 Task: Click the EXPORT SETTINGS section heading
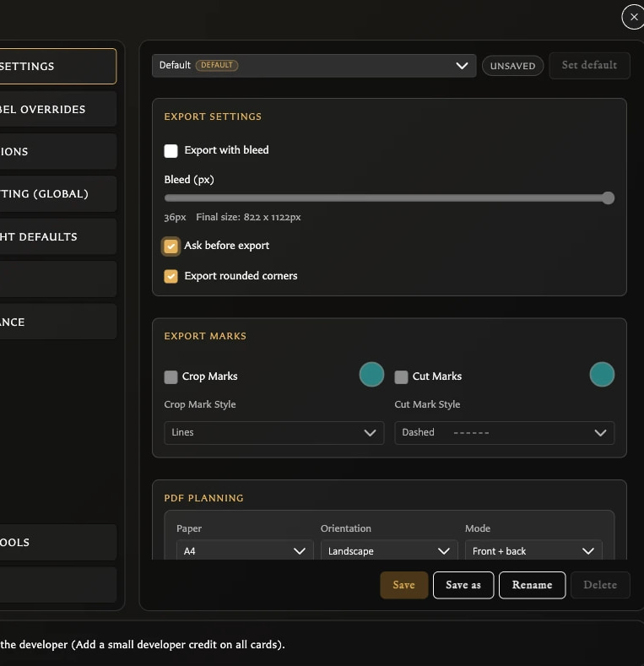pyautogui.click(x=213, y=116)
